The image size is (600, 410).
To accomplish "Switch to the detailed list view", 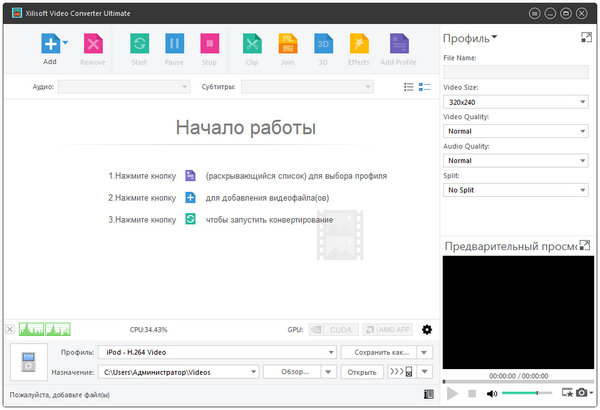I will point(424,87).
